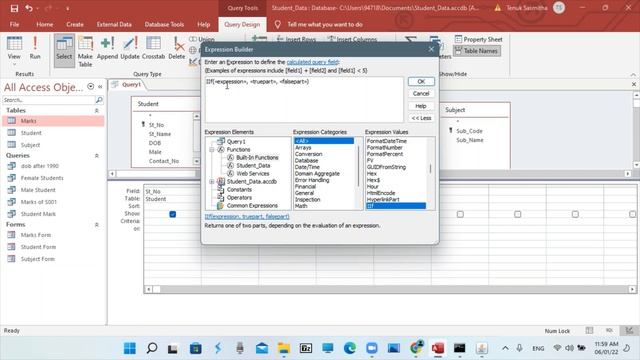Cancel the Expression Builder dialog
Screen dimensions: 640x360
421,93
